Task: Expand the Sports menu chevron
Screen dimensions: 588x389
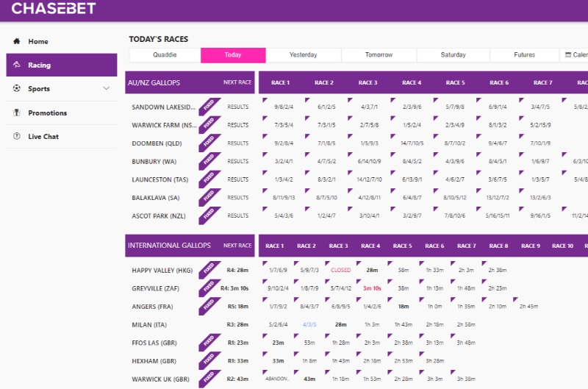Action: point(107,88)
